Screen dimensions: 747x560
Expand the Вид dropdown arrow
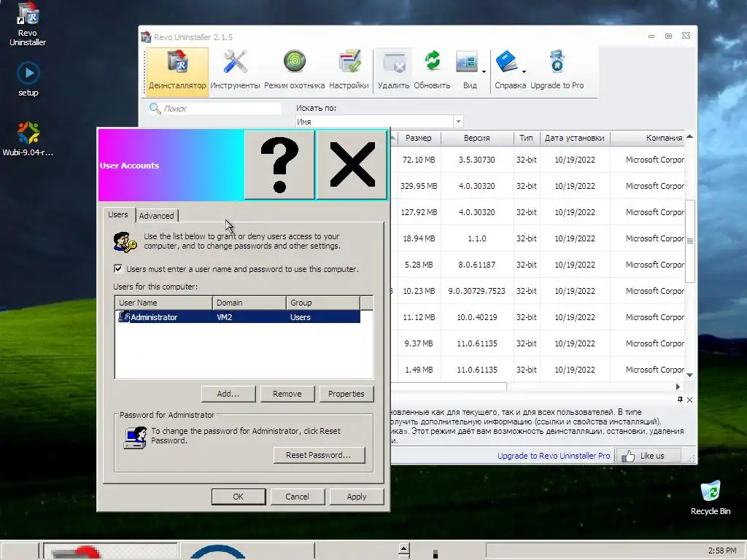484,72
